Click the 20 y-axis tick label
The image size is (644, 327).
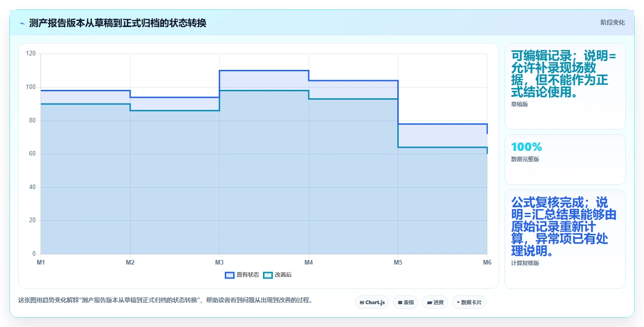pos(32,220)
